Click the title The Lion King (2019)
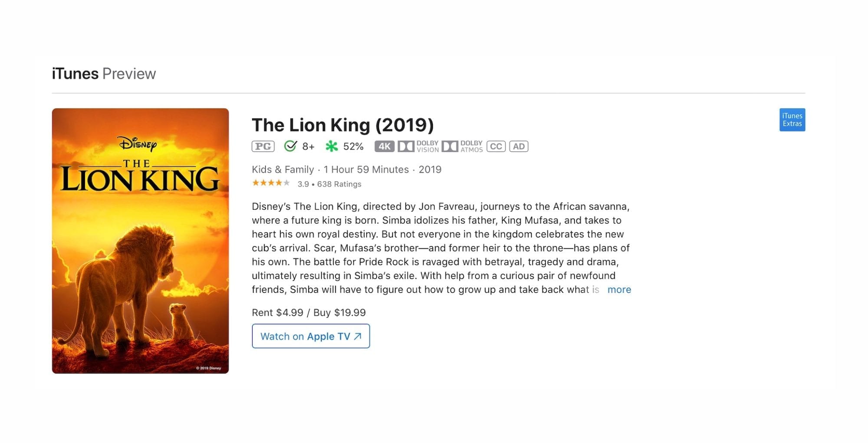Screen dimensions: 868x443 [x=342, y=125]
